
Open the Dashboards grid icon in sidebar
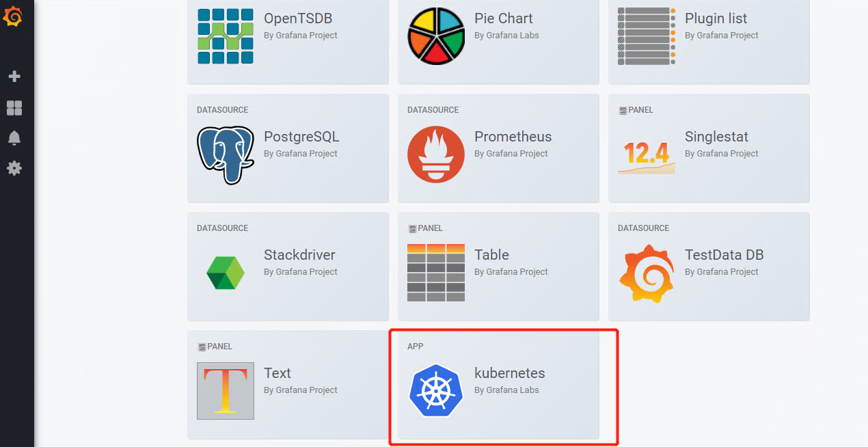coord(14,108)
